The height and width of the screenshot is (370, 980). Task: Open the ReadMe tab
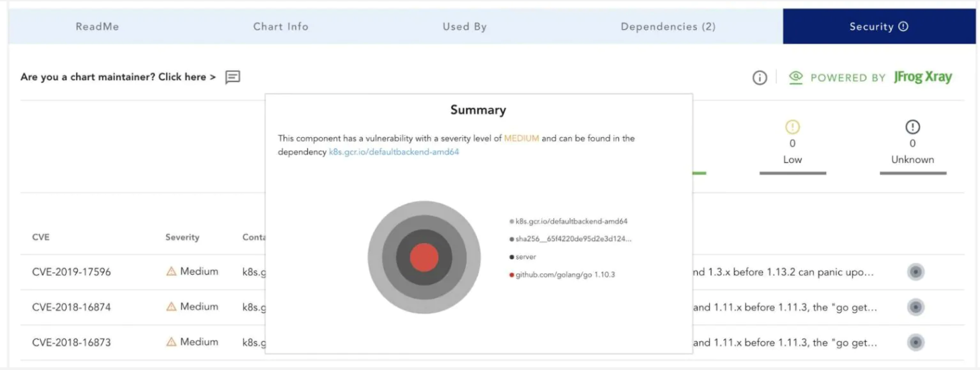pos(97,27)
